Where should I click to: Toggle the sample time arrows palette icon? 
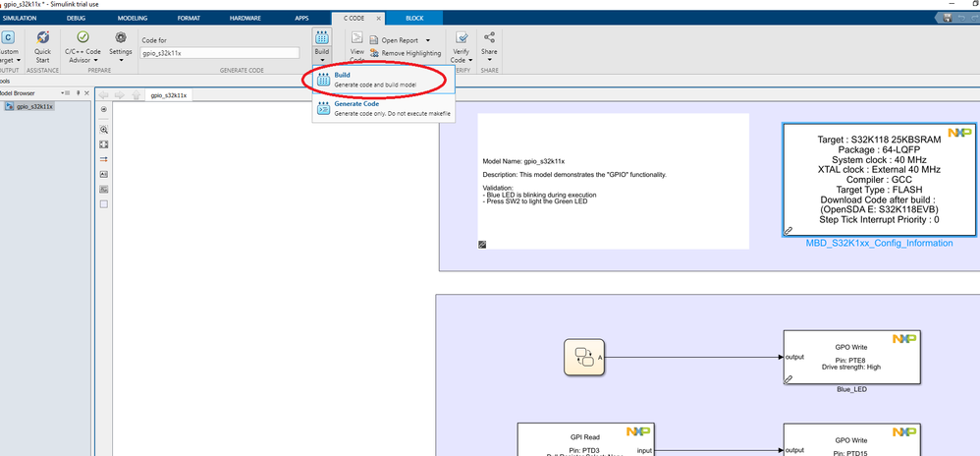(x=104, y=159)
